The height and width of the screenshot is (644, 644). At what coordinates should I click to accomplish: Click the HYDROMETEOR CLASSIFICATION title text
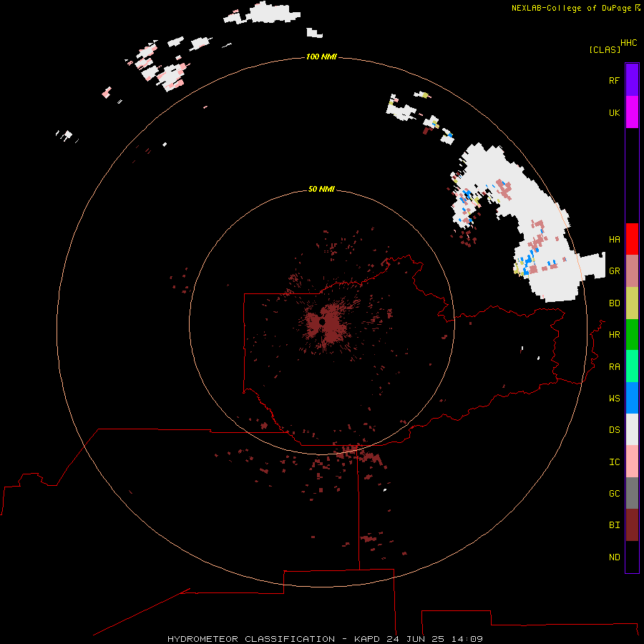[x=251, y=639]
